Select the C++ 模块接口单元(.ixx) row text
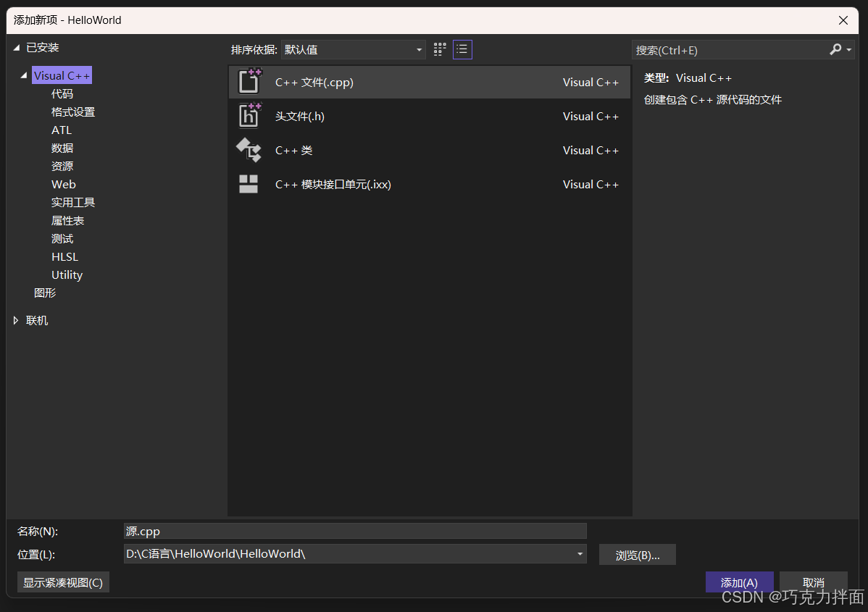Viewport: 868px width, 612px height. point(333,184)
